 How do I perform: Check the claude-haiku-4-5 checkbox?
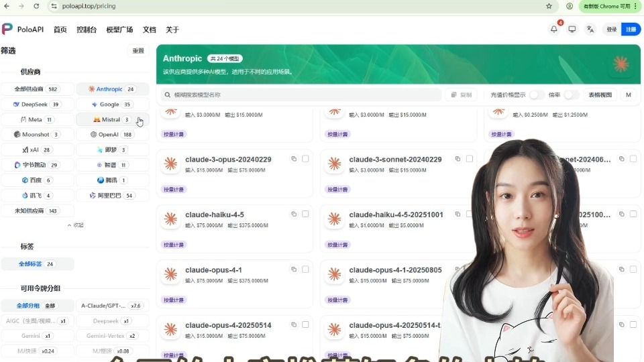pyautogui.click(x=305, y=214)
